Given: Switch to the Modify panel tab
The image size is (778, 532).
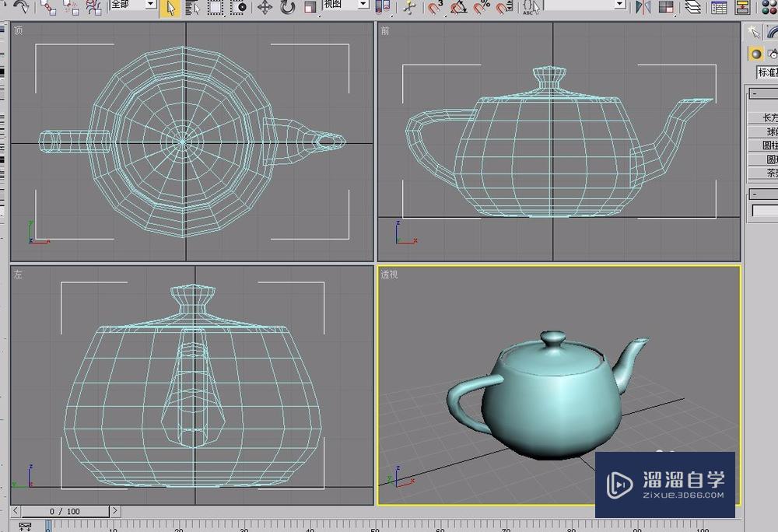Looking at the screenshot, I should (772, 32).
